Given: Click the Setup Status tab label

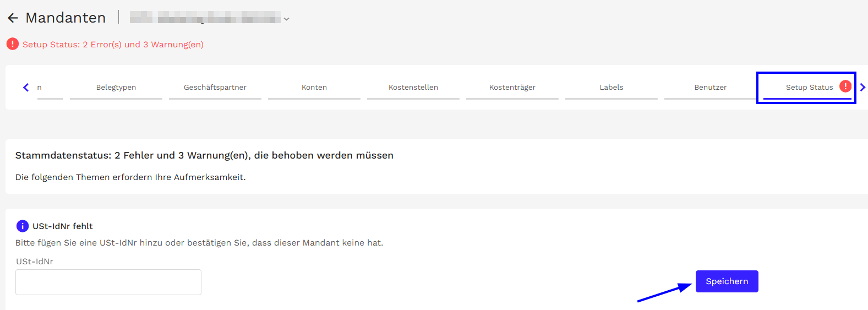Looking at the screenshot, I should click(x=809, y=88).
